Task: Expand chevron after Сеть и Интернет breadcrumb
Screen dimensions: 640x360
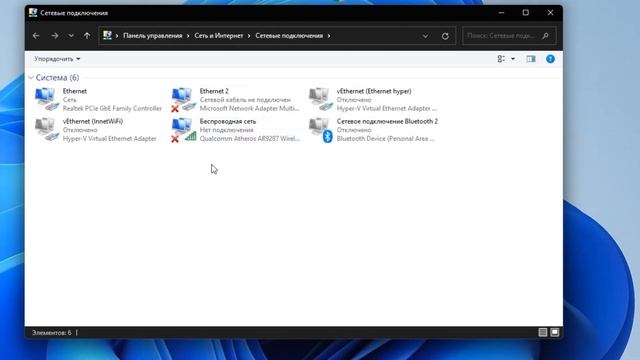Action: (249, 36)
